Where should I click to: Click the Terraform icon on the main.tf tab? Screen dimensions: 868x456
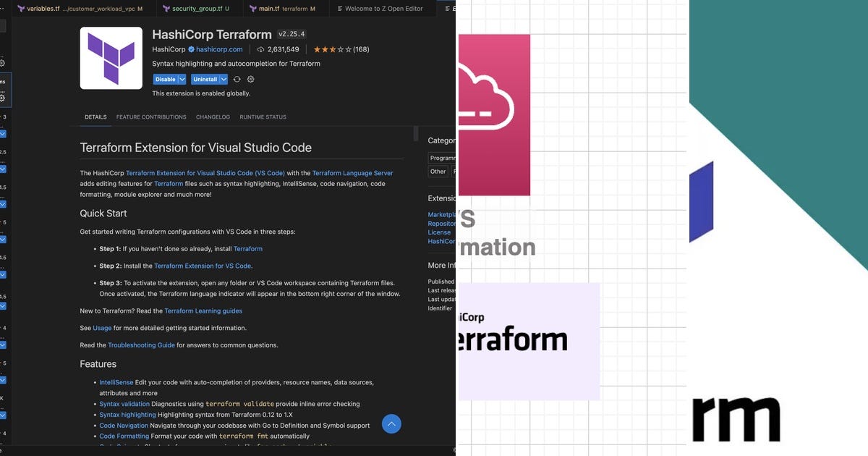(251, 9)
